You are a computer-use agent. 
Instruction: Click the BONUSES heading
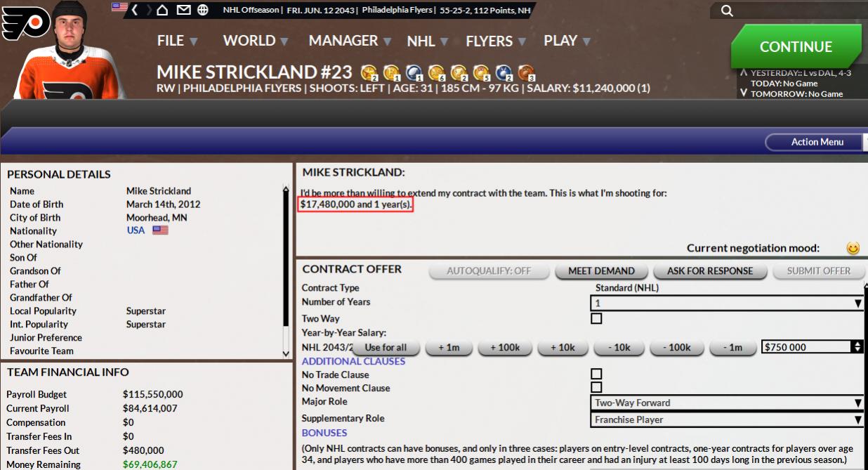(x=324, y=433)
